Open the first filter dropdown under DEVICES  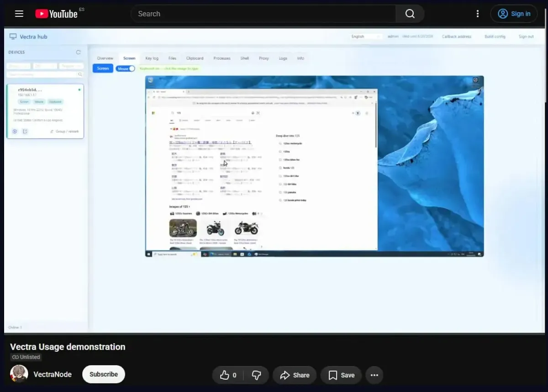(19, 66)
